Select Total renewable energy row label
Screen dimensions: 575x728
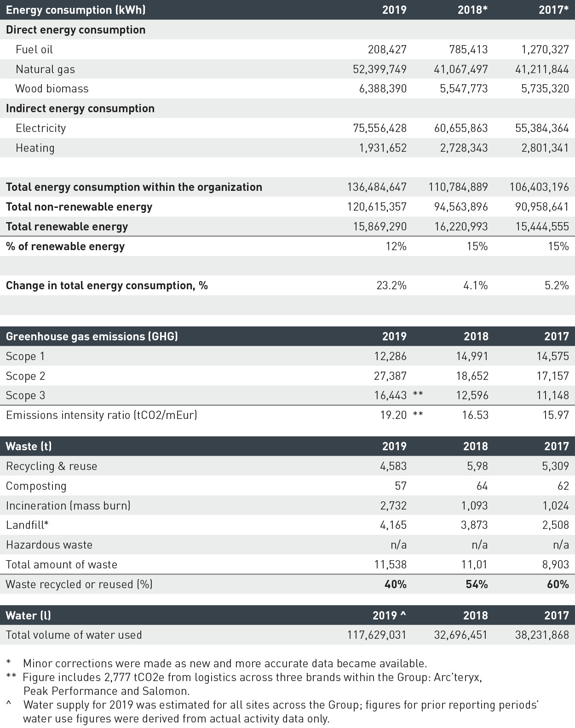(67, 227)
